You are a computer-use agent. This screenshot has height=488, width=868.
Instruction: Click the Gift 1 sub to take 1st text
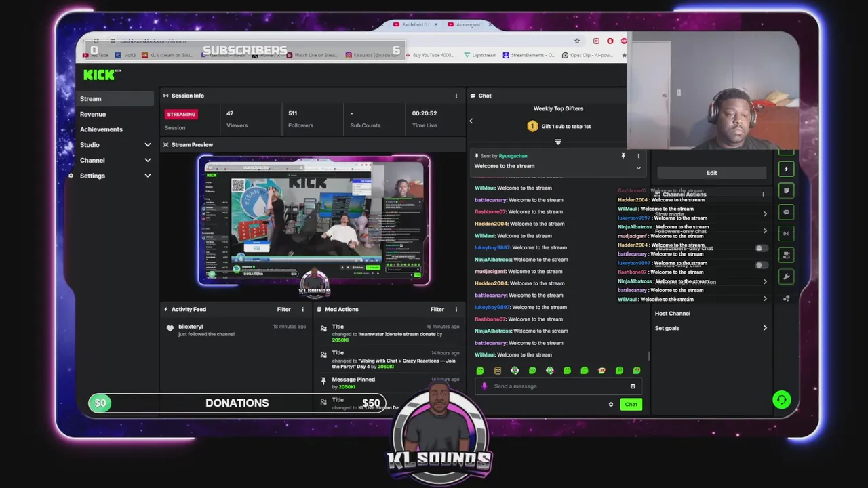click(566, 127)
